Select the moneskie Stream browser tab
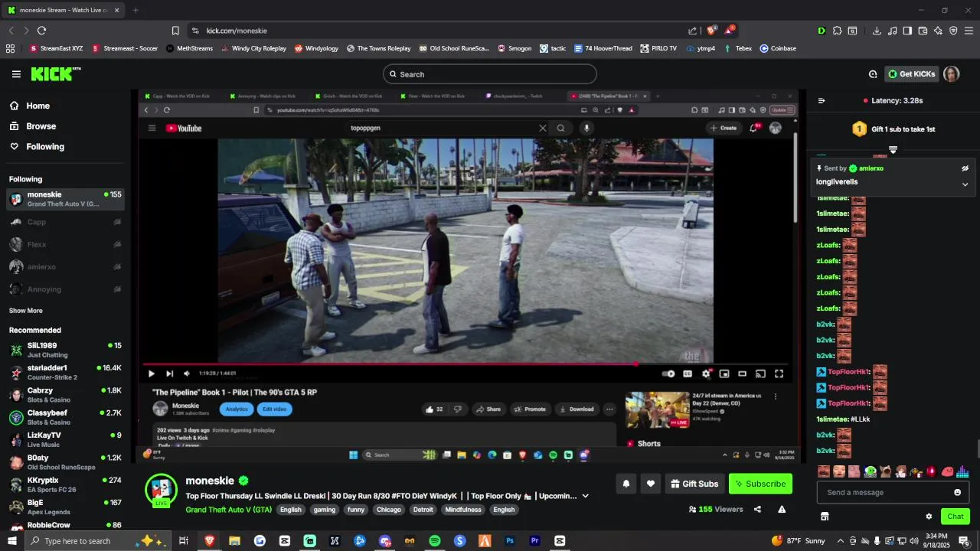This screenshot has height=551, width=980. 62,10
